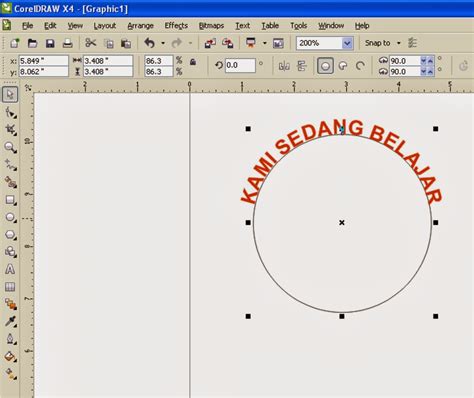The width and height of the screenshot is (474, 398).
Task: Open the File menu
Action: (x=27, y=26)
